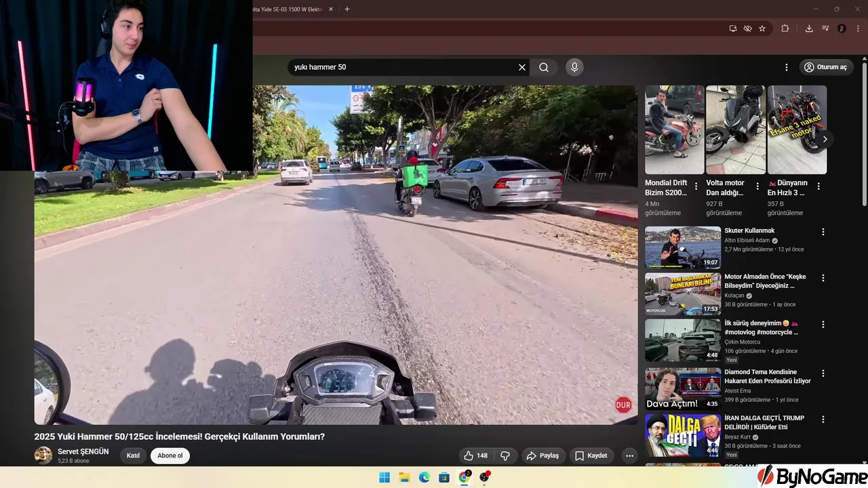Viewport: 868px width, 488px height.
Task: Click the red DUR stop badge on video
Action: tap(623, 405)
